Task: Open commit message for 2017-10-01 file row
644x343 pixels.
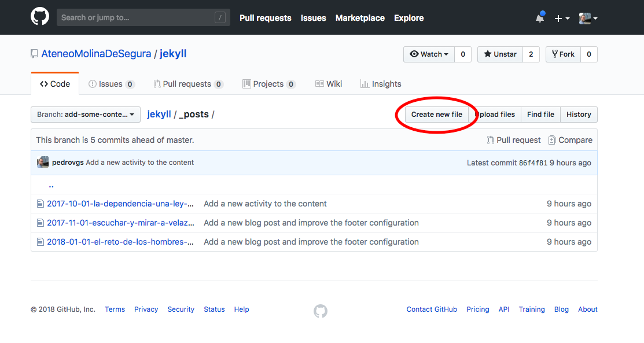Action: [266, 204]
